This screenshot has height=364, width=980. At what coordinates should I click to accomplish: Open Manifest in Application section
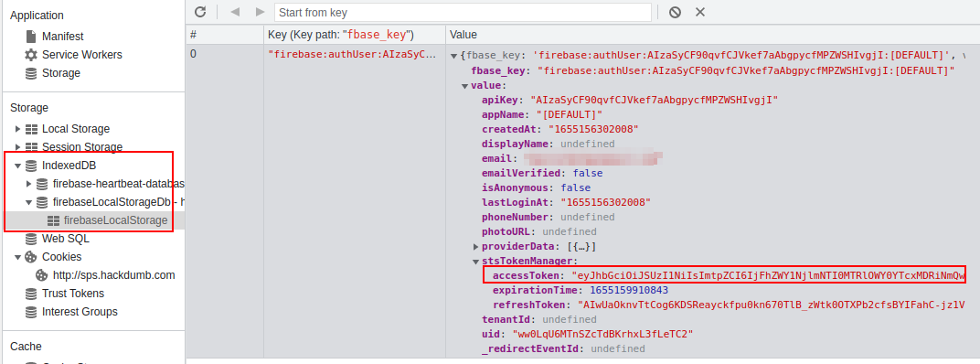(62, 37)
